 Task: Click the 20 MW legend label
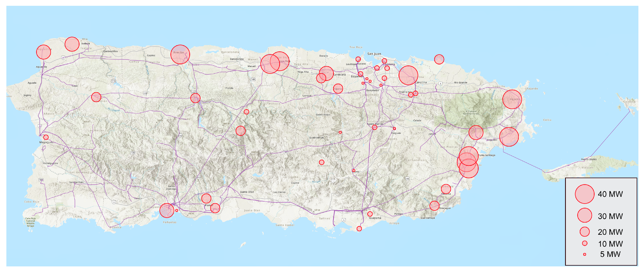(x=610, y=232)
